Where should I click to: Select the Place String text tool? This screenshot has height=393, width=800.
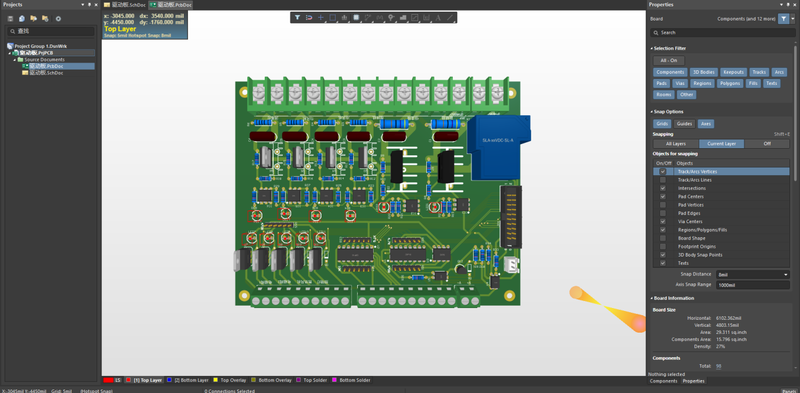pos(438,17)
